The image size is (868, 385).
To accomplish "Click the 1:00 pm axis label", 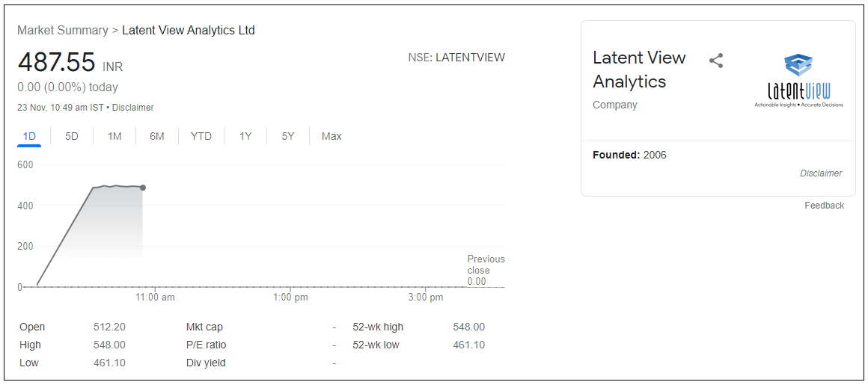I will point(290,298).
